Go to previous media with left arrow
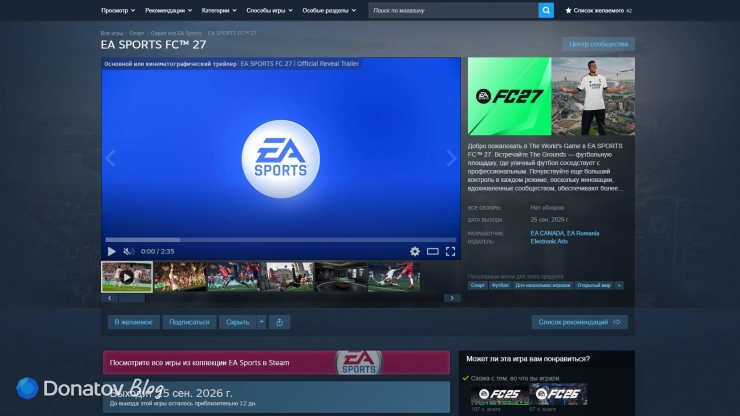 [110, 158]
